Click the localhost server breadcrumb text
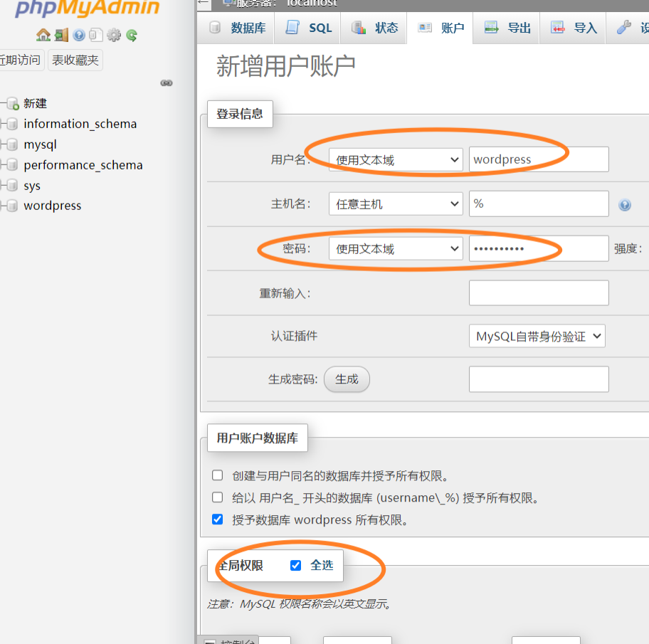Image resolution: width=649 pixels, height=644 pixels. point(312,4)
